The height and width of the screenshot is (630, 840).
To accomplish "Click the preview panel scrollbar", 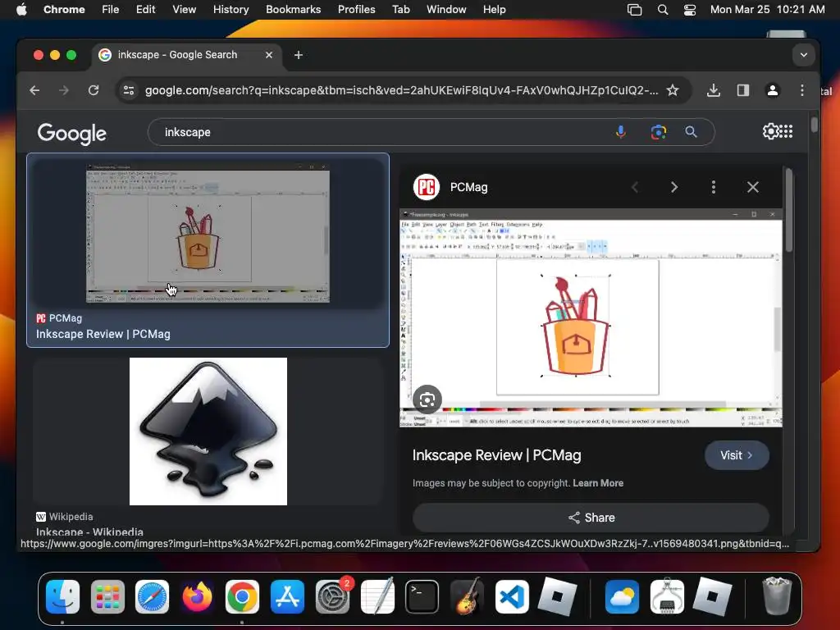I will 788,210.
